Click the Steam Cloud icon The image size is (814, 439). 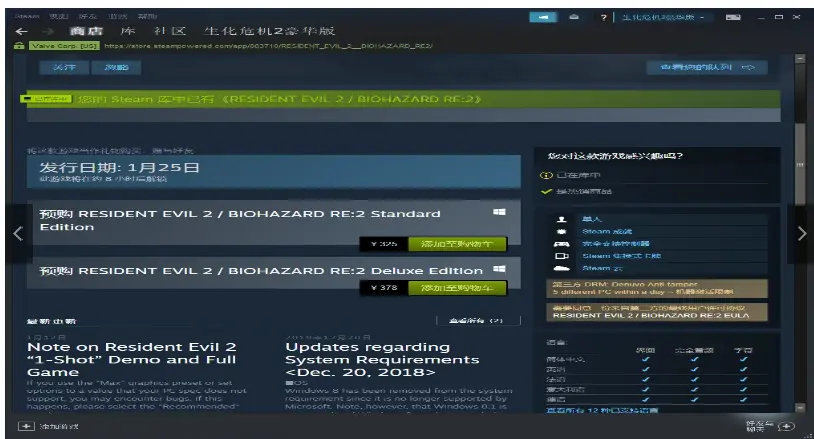(561, 268)
